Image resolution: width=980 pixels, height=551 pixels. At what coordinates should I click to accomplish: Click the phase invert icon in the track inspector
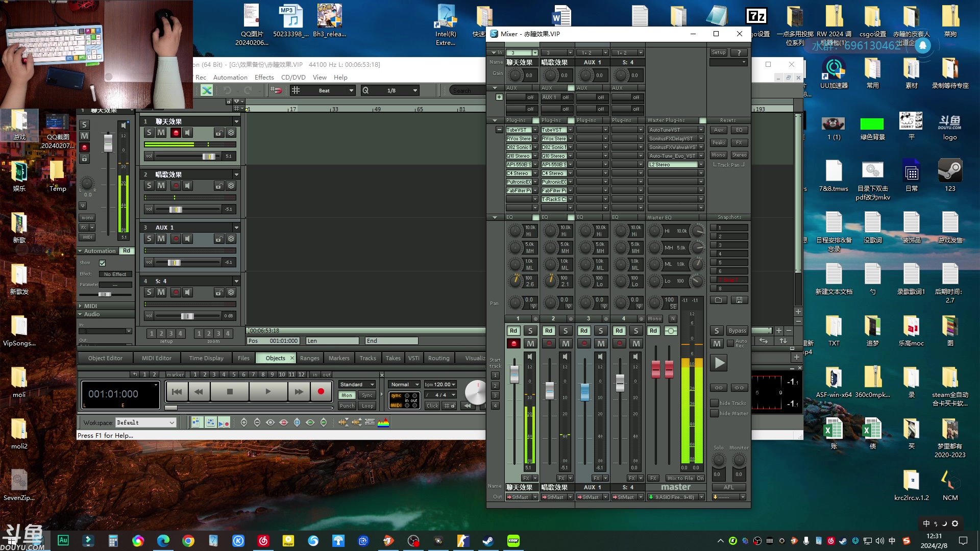[x=83, y=206]
